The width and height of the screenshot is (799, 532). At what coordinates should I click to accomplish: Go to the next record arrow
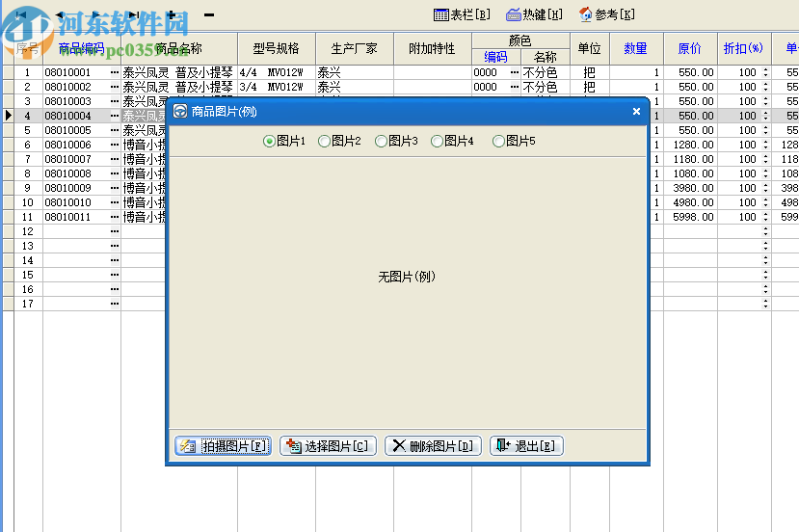point(95,14)
